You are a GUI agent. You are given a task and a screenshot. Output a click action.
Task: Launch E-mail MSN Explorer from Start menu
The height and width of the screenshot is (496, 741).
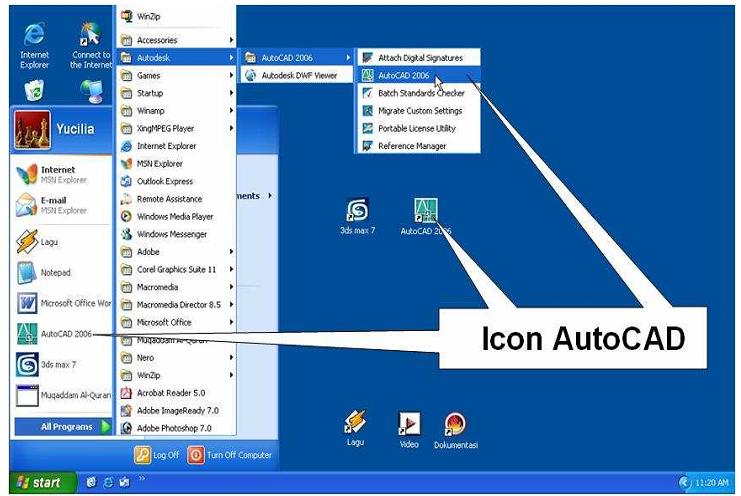61,205
